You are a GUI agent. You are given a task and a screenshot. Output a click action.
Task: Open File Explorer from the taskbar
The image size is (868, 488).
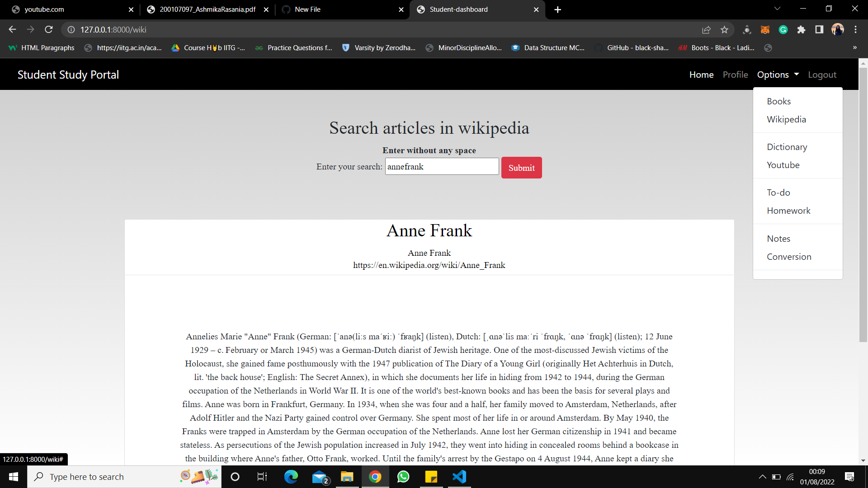coord(347,477)
